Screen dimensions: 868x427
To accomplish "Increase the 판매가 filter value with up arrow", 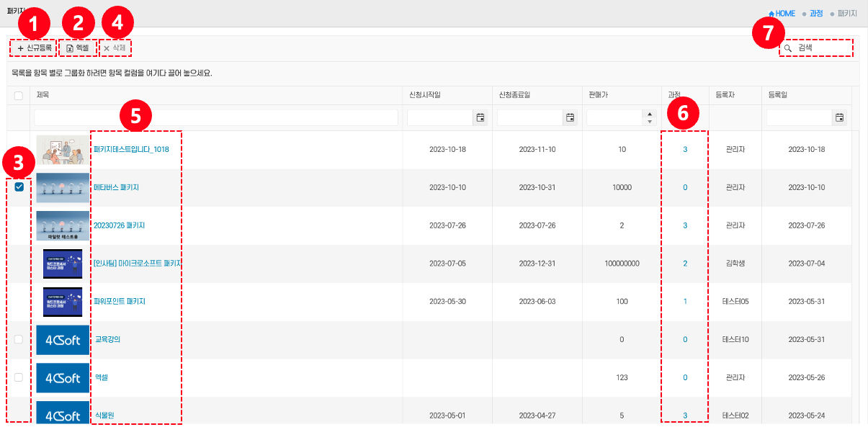I will [x=650, y=114].
